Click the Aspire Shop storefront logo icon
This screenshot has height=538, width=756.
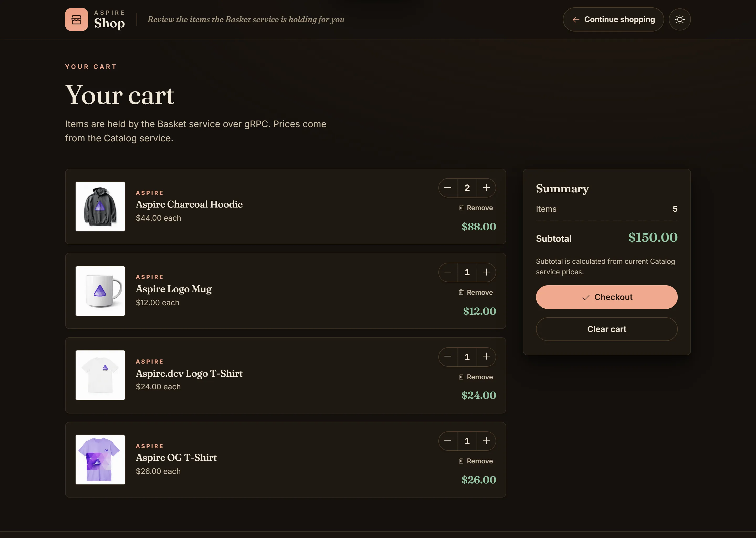tap(76, 19)
